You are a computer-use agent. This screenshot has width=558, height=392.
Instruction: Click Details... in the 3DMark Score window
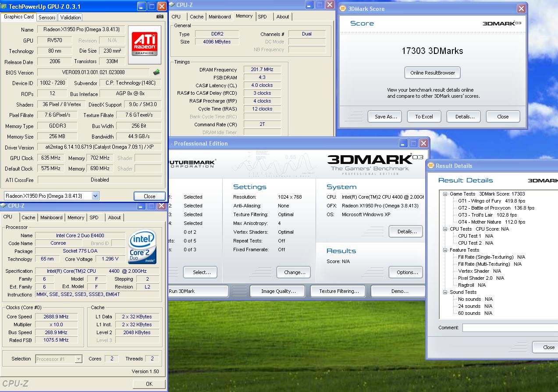click(x=465, y=117)
